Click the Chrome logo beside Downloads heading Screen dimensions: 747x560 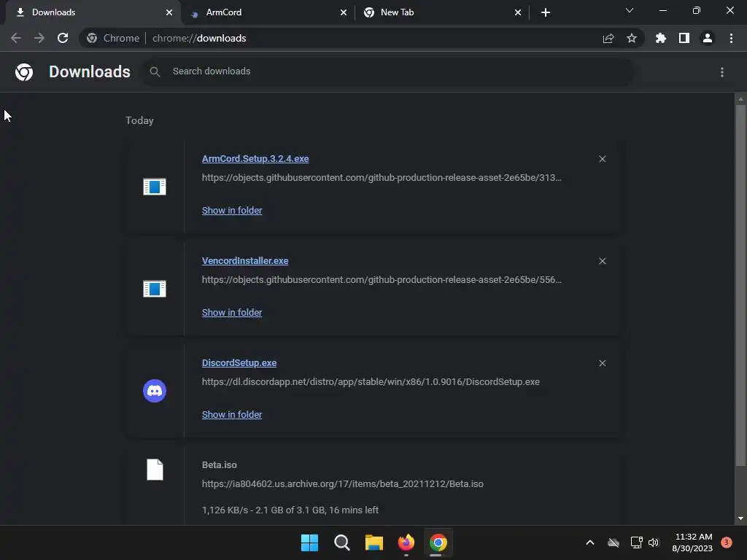(x=24, y=72)
